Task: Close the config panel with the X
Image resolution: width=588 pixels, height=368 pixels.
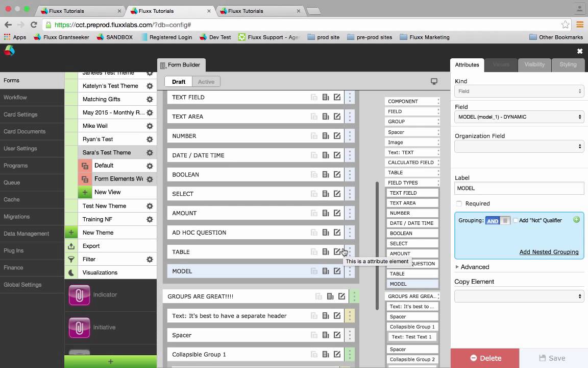Action: [580, 51]
